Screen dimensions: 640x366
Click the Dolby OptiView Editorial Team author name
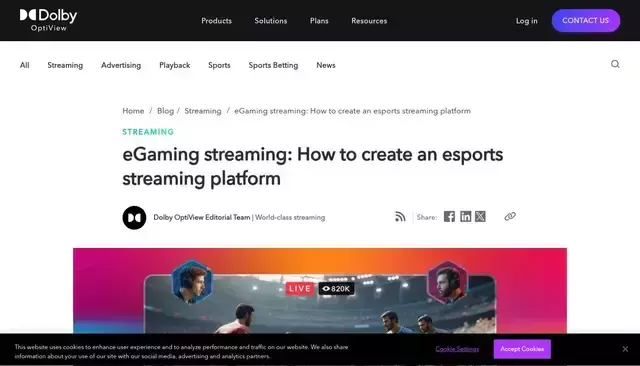(202, 217)
